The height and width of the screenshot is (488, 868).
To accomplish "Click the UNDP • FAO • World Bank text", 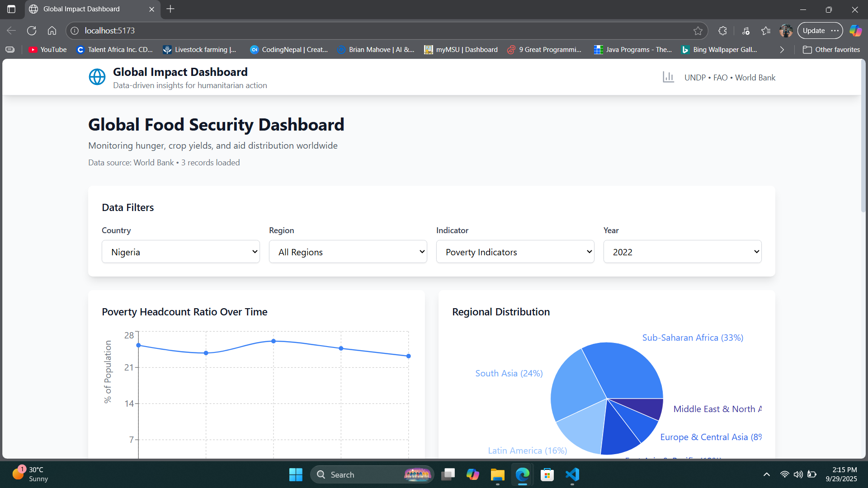I will [730, 77].
